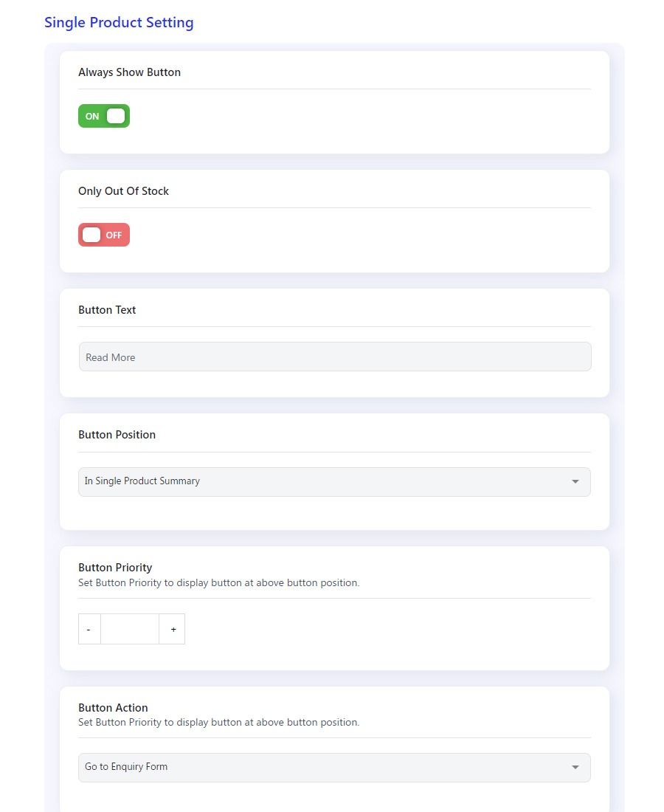Click the description text under Button Priority
Screen dimensions: 664x812
(219, 582)
